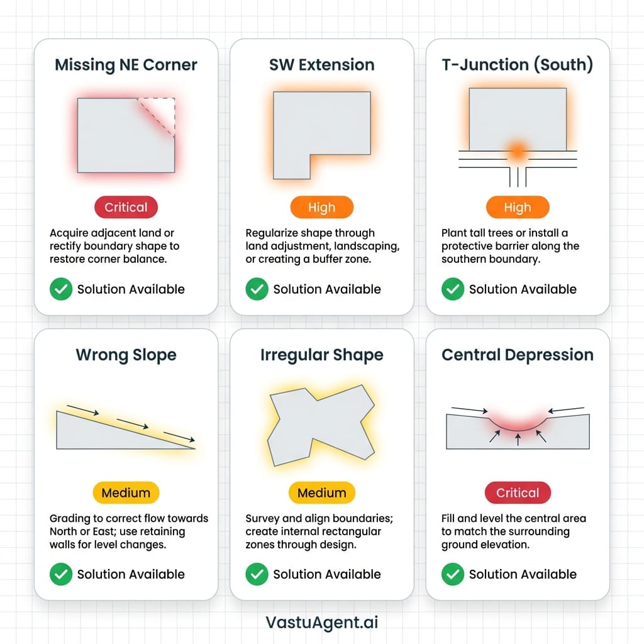Click the T-Junction road plot diagram
The height and width of the screenshot is (644, 644).
pos(518,135)
